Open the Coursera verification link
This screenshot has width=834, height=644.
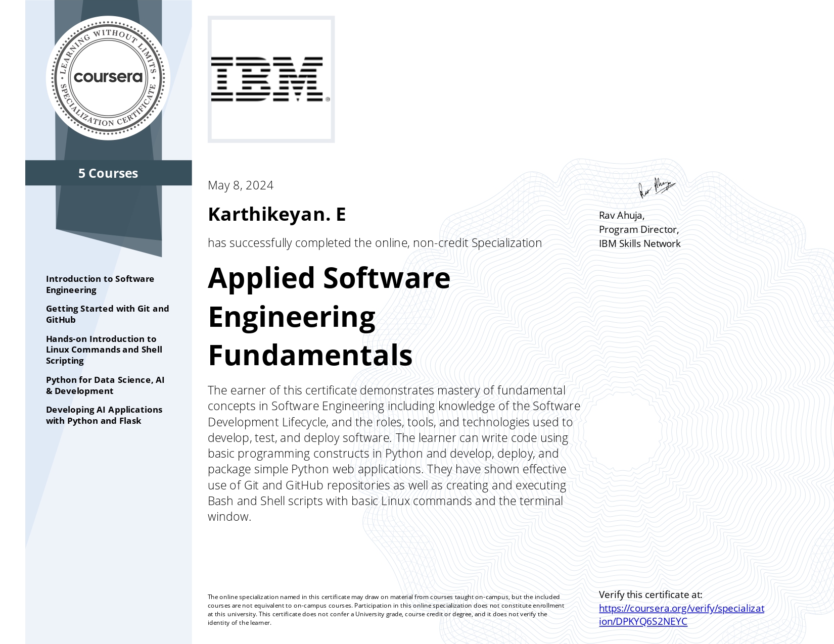(681, 615)
